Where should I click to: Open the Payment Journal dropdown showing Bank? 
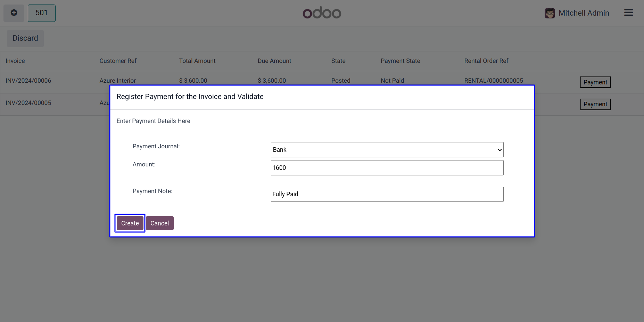pos(387,150)
